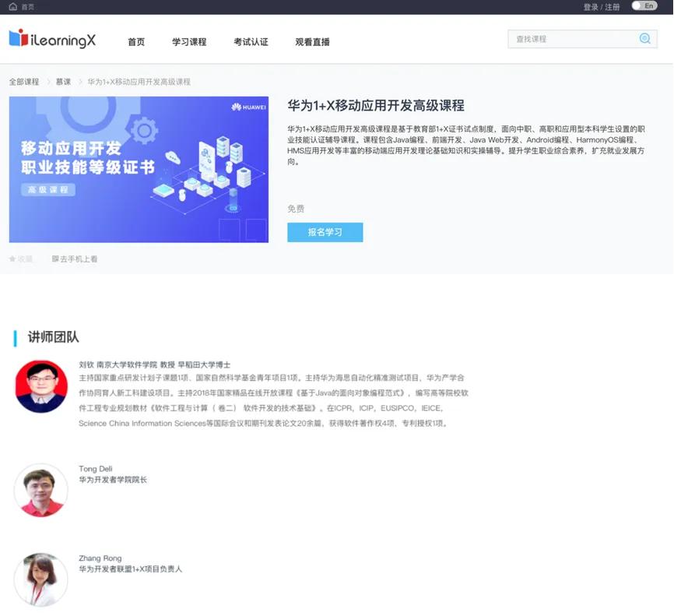The width and height of the screenshot is (674, 616).
Task: Click the name Zhang Rong
Action: click(100, 558)
